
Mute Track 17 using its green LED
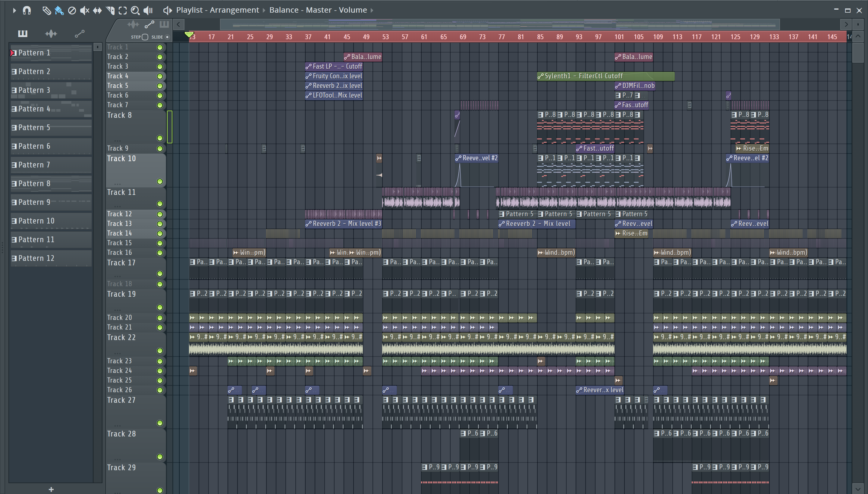click(x=159, y=274)
